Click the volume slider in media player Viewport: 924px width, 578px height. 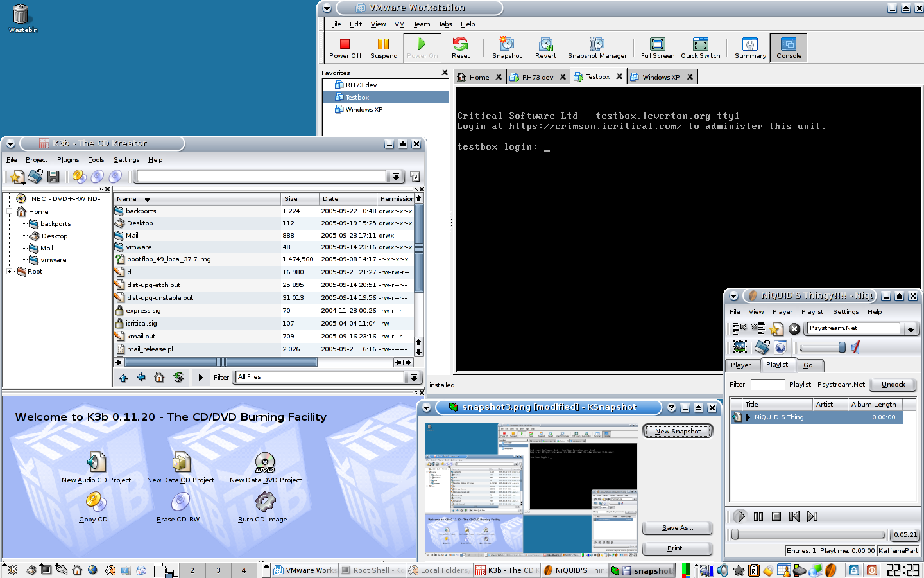[823, 347]
